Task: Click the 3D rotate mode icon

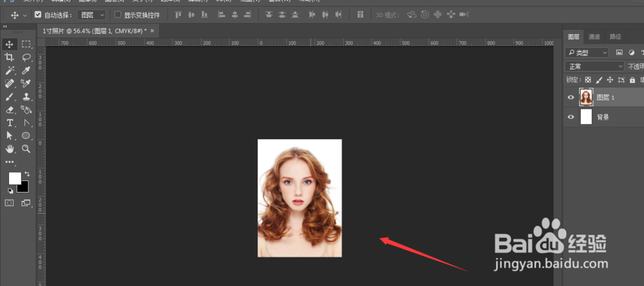Action: (412, 15)
